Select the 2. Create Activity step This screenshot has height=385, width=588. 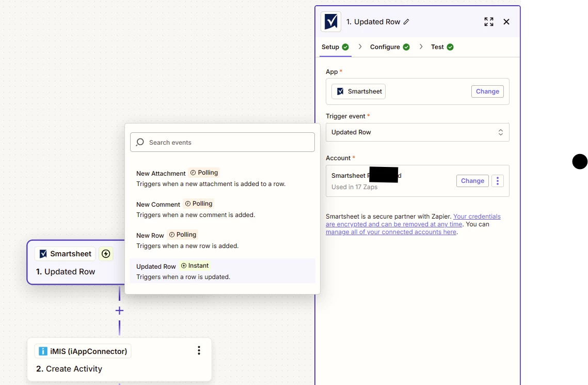coord(119,360)
